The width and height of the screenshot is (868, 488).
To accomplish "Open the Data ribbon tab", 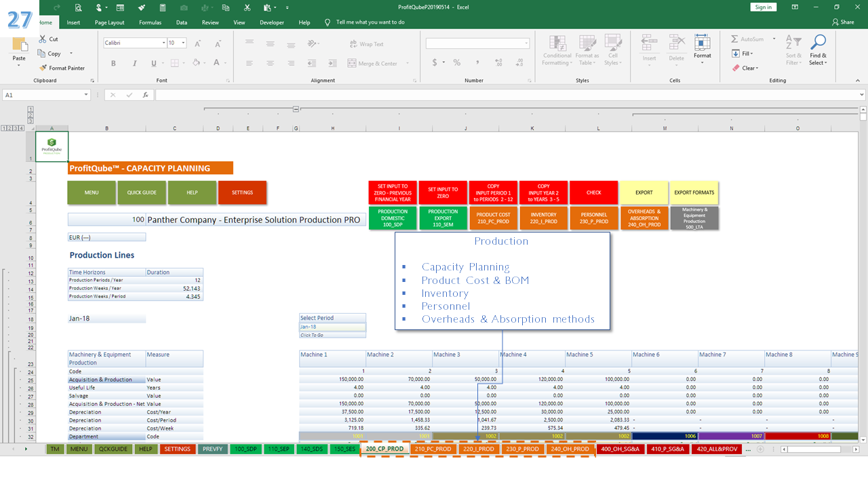I will coord(182,22).
